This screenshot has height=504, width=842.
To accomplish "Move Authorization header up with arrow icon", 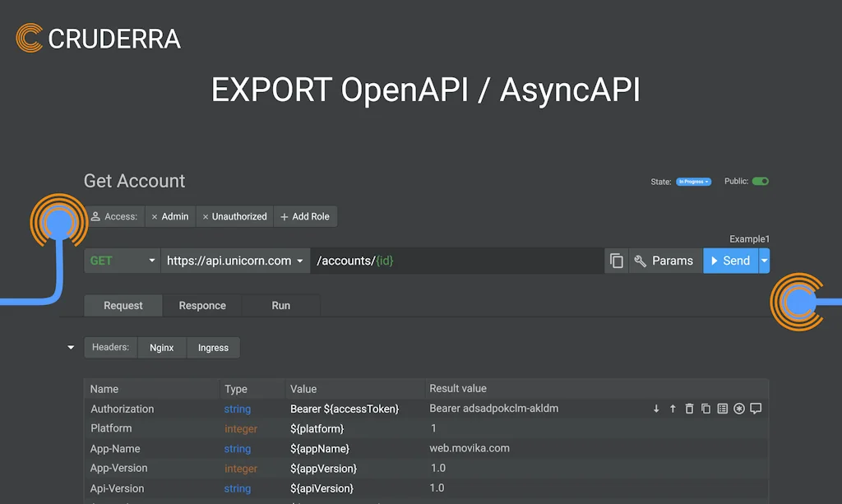I will pyautogui.click(x=673, y=409).
